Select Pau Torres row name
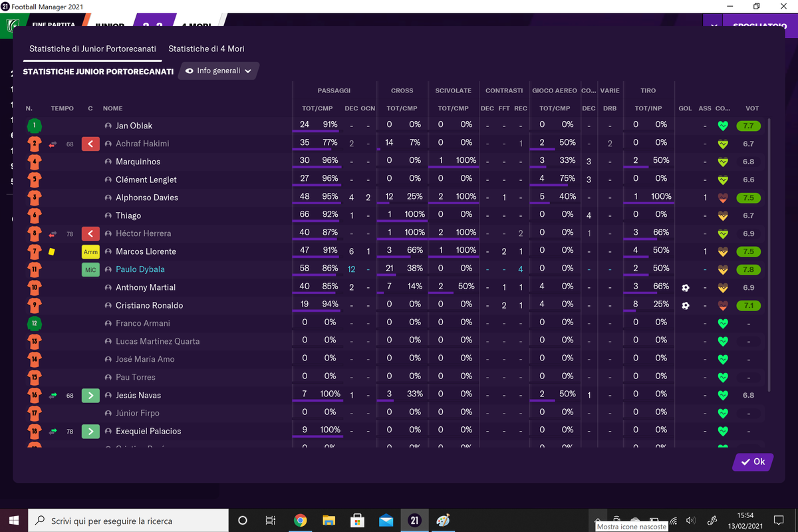798x532 pixels. (136, 377)
